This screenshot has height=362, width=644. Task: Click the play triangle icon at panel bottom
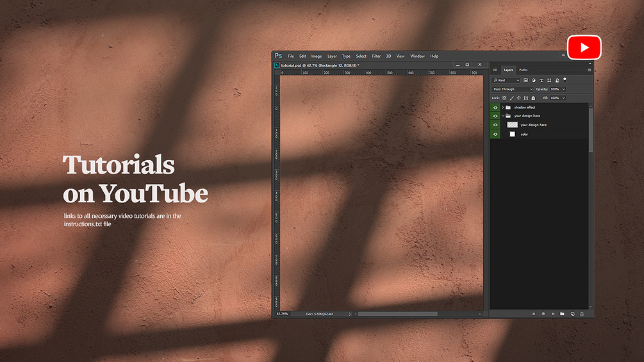pos(553,314)
